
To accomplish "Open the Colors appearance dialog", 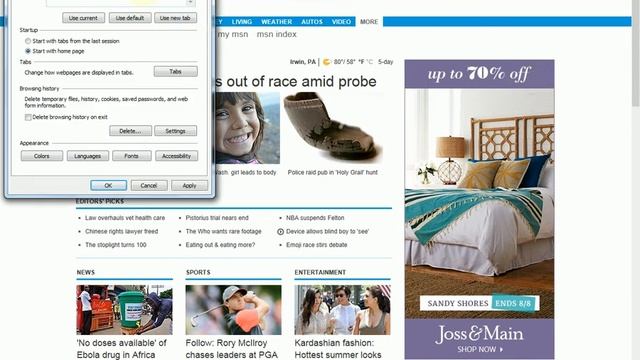I will pos(42,156).
